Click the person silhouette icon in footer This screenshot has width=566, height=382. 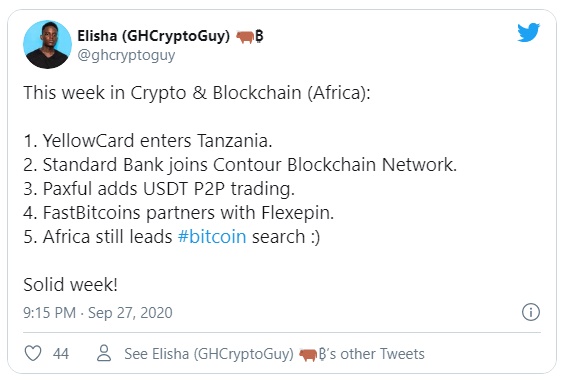coord(104,353)
